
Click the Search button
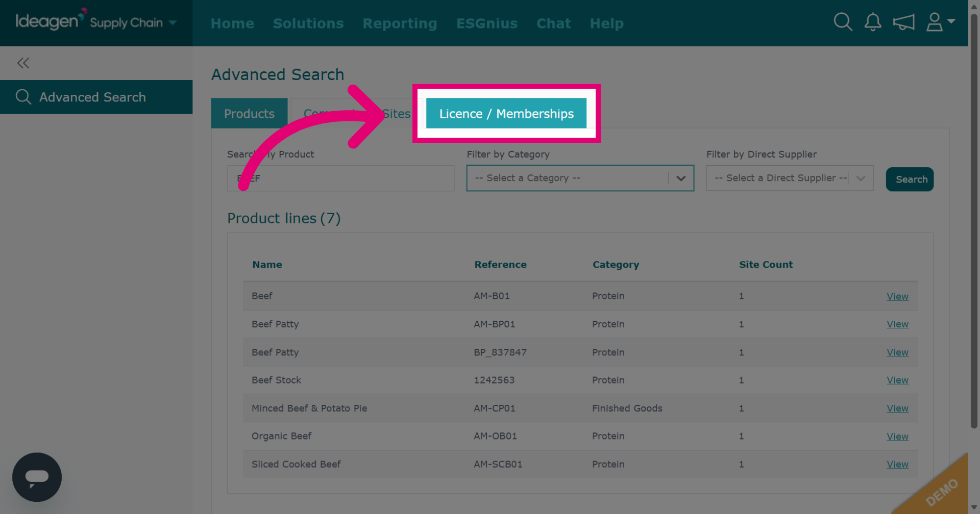click(910, 179)
